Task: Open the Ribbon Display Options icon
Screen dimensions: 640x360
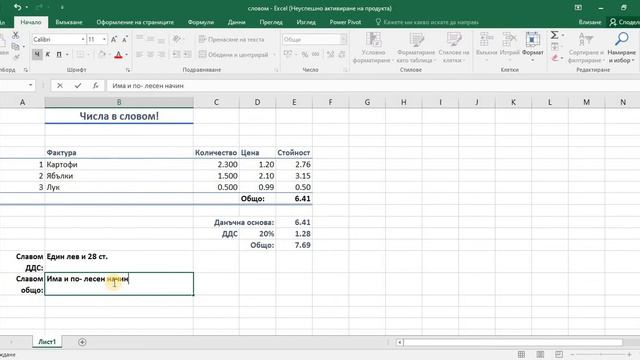Action: coord(578,8)
